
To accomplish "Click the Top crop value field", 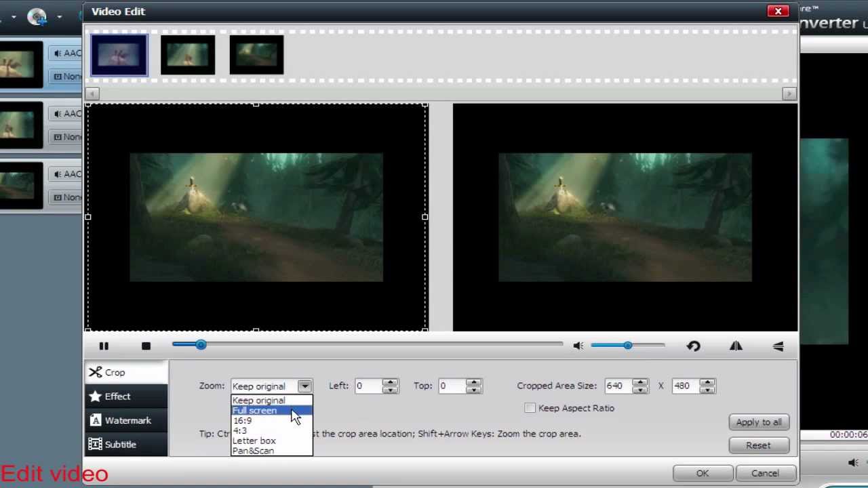I will click(452, 386).
